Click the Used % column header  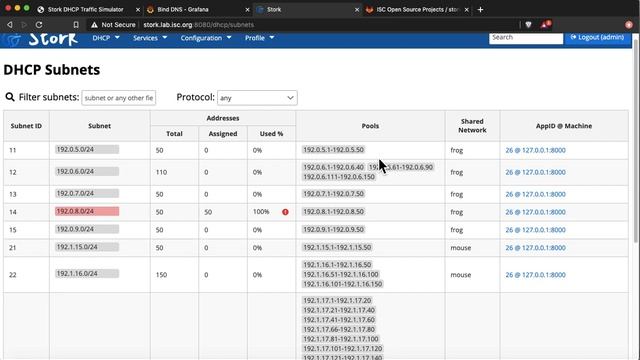[271, 133]
